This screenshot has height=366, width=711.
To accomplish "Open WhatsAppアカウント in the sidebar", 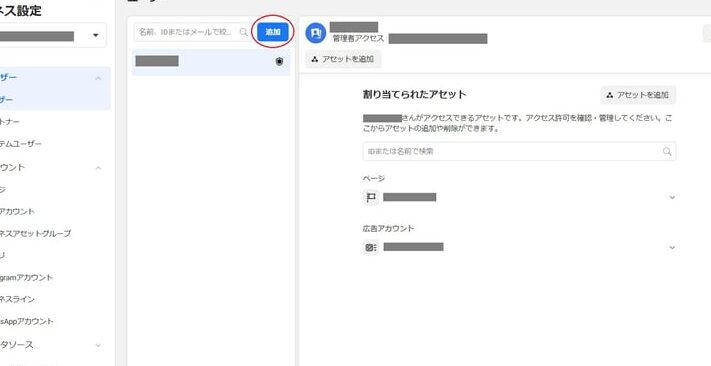I will coord(27,321).
